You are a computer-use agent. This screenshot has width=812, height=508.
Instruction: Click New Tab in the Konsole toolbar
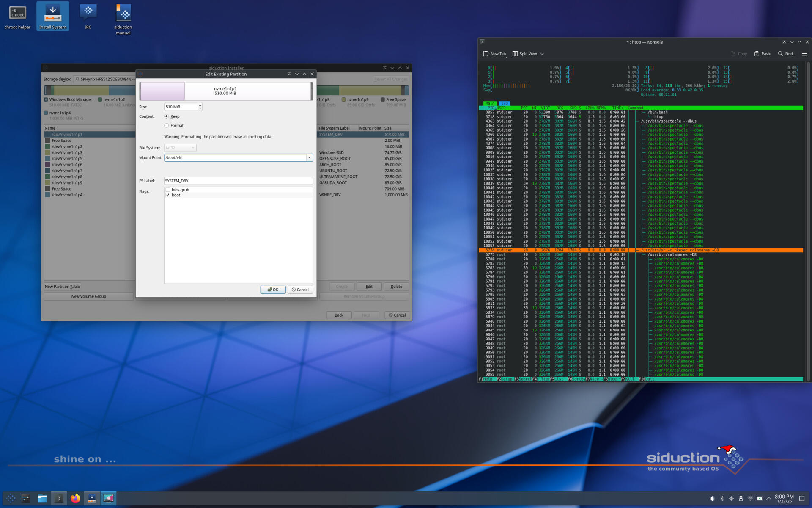pyautogui.click(x=494, y=54)
